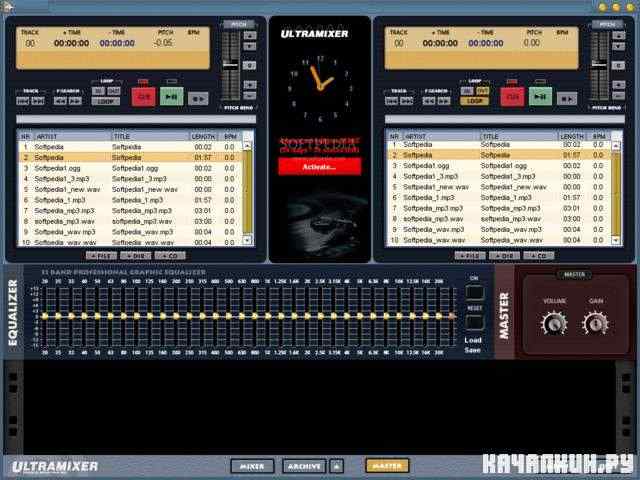
Task: Hit the red CUE button on right deck
Action: (512, 97)
